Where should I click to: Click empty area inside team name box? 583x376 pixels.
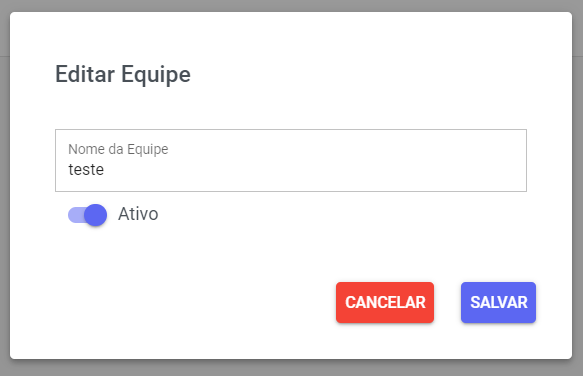[316, 170]
